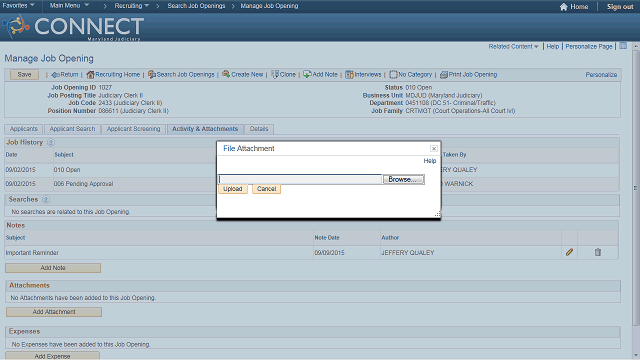Delete the Important Reminder note with trash icon
The width and height of the screenshot is (640, 360).
tap(598, 252)
